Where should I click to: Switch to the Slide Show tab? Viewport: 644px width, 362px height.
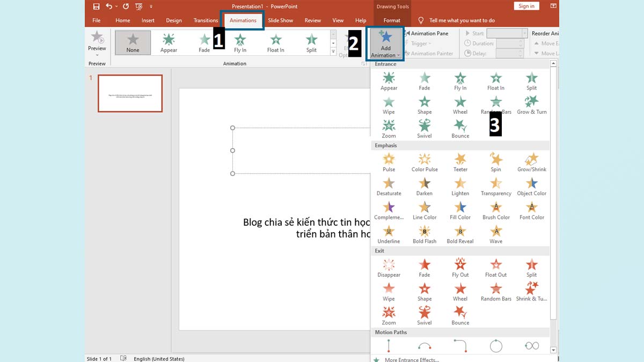280,20
